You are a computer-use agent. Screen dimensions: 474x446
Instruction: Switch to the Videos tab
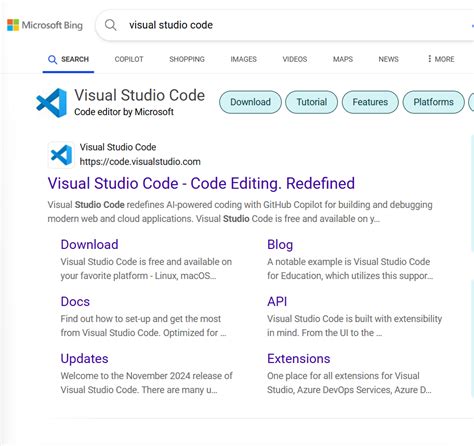click(x=295, y=59)
